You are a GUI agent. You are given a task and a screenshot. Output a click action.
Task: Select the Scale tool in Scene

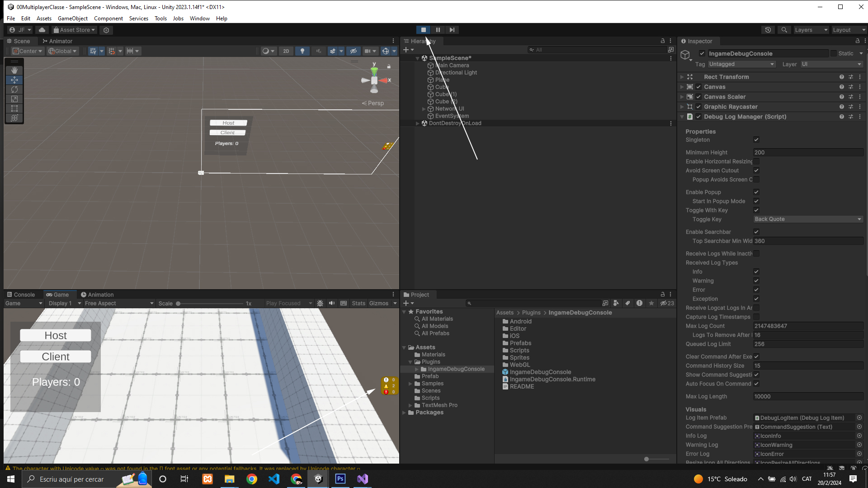pos(14,99)
